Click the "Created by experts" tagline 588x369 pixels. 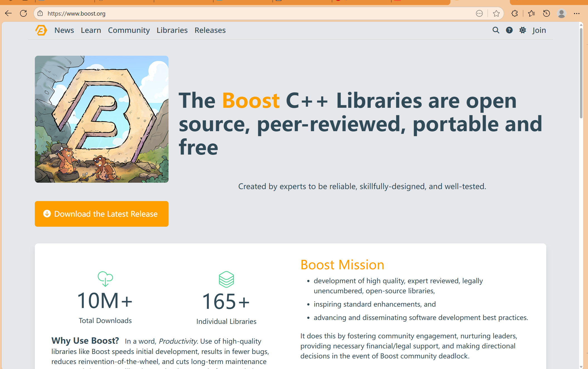click(362, 186)
